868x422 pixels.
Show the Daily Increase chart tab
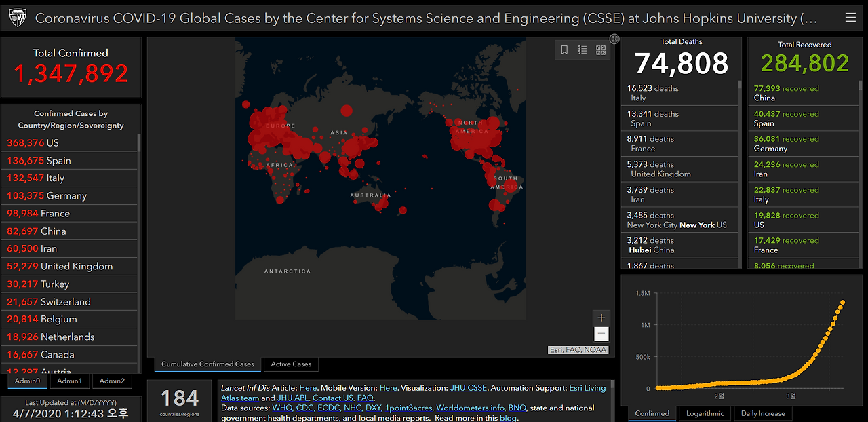coord(763,413)
